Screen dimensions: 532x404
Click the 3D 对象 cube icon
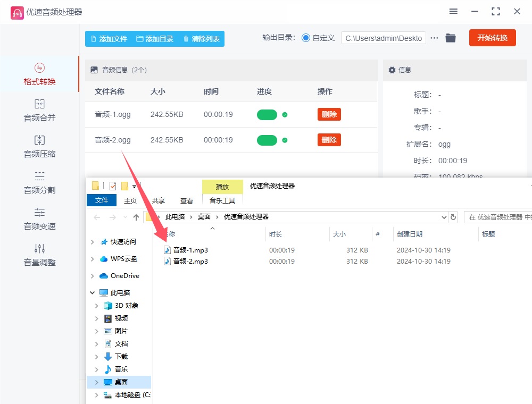pos(108,306)
